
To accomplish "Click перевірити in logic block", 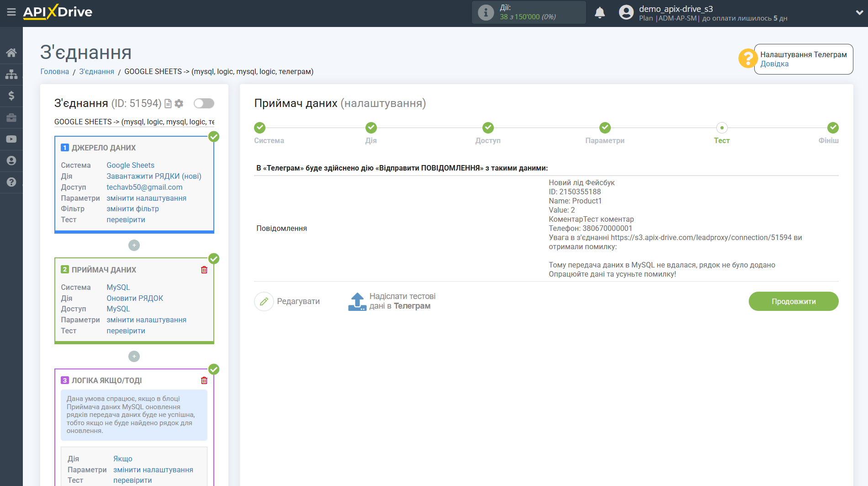I will click(132, 480).
